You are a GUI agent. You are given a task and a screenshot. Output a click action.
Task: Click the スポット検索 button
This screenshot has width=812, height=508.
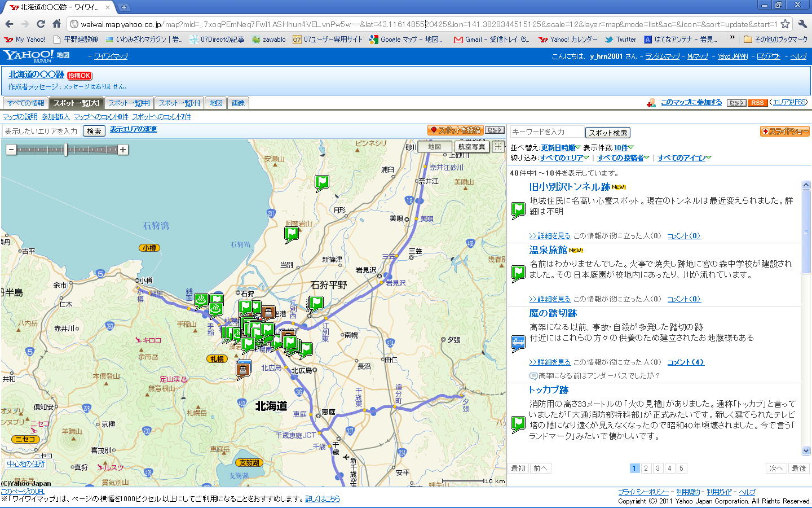pos(607,133)
